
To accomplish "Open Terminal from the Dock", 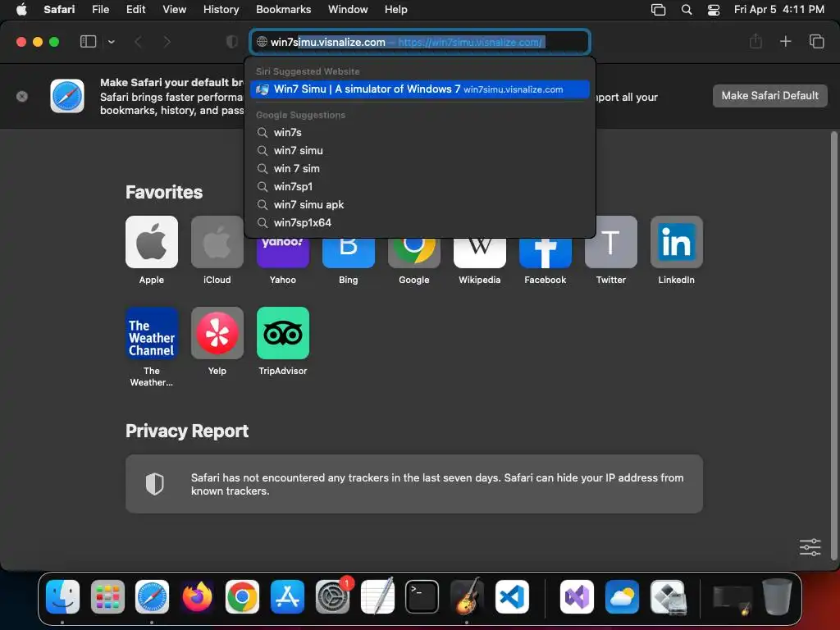I will click(422, 596).
